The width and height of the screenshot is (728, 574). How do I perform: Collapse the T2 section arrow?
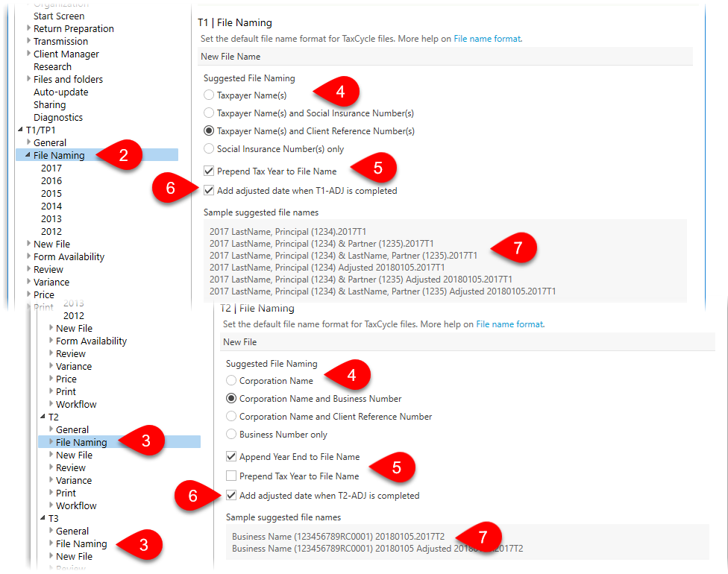(43, 416)
